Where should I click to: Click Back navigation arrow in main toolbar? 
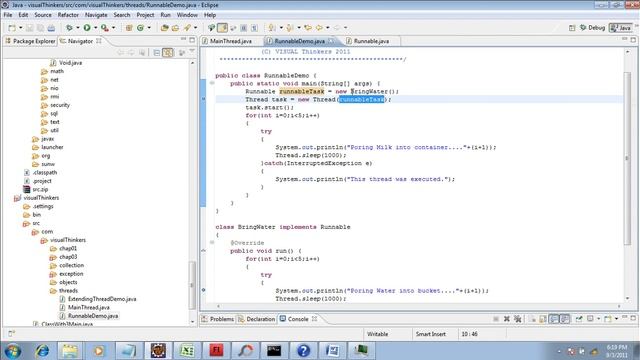point(319,28)
